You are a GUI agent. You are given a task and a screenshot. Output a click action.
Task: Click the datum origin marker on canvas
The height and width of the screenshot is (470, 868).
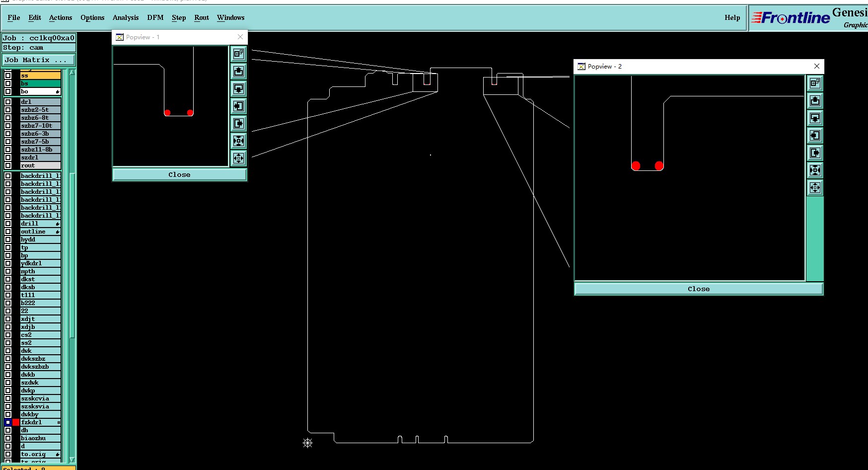[x=308, y=443]
